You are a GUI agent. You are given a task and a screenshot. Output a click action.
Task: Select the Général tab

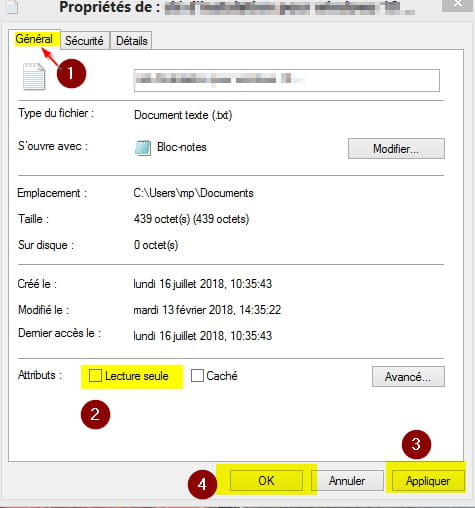(34, 39)
